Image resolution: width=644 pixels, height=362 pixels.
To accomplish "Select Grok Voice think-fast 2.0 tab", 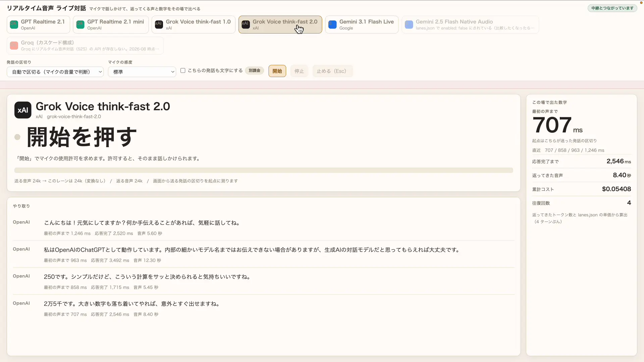I will point(280,24).
